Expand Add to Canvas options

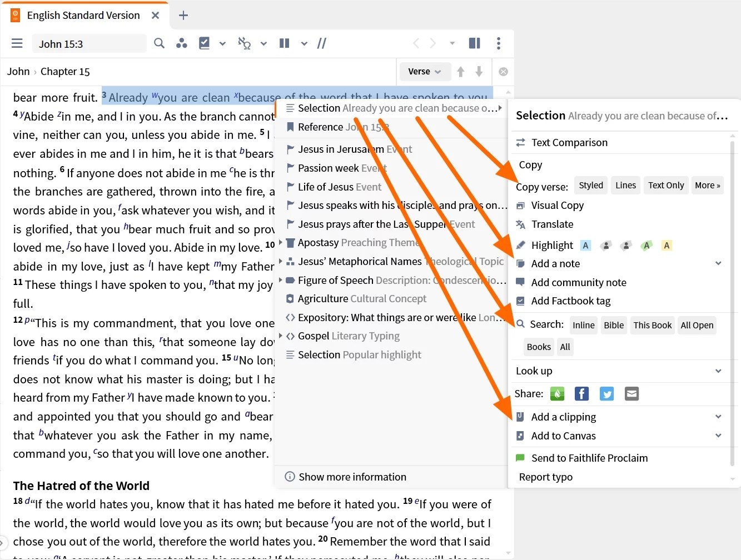[x=718, y=436]
